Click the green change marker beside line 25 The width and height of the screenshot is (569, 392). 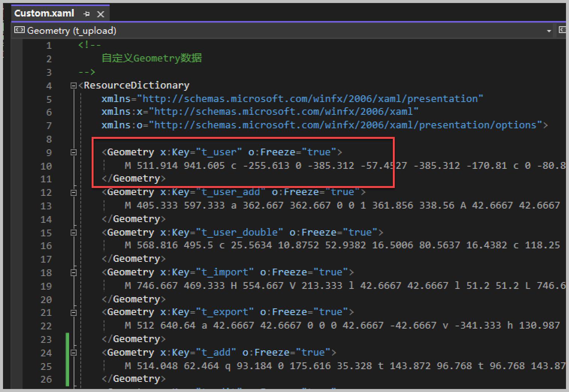67,366
